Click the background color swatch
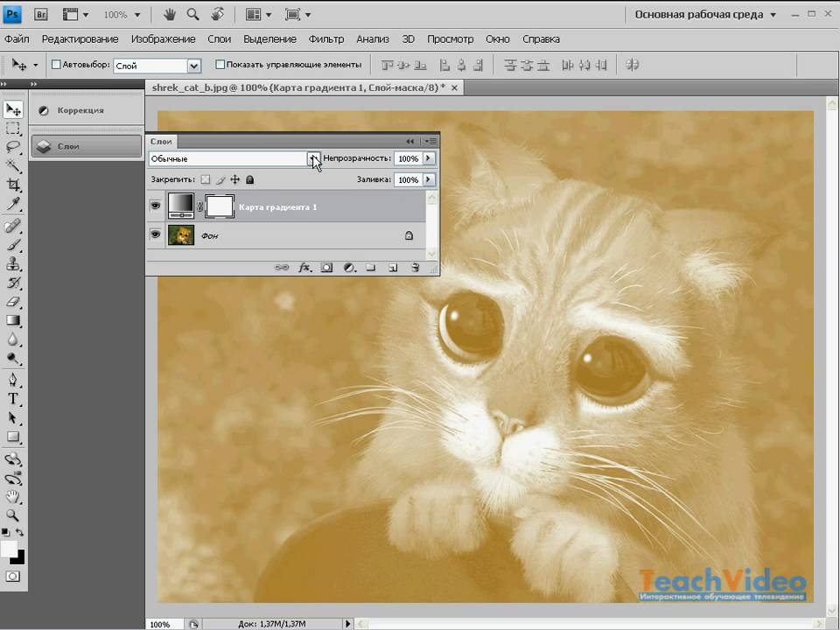 coord(19,559)
